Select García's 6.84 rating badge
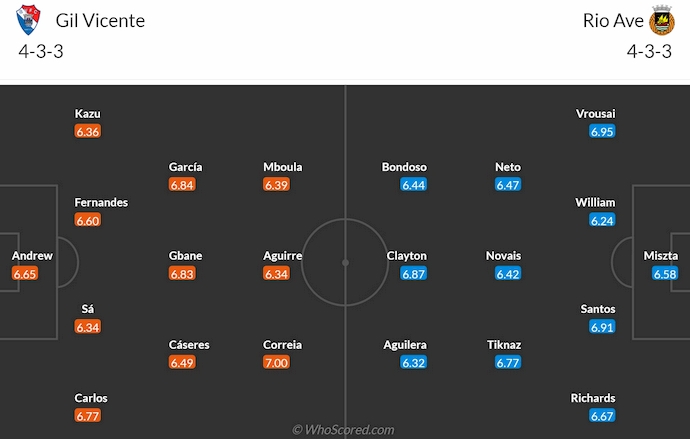The height and width of the screenshot is (439, 690). [x=181, y=184]
